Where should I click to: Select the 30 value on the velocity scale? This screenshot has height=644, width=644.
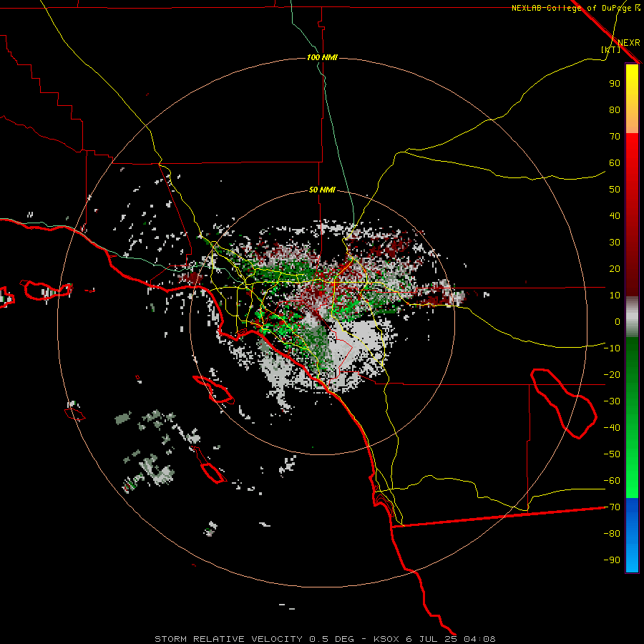tap(615, 243)
